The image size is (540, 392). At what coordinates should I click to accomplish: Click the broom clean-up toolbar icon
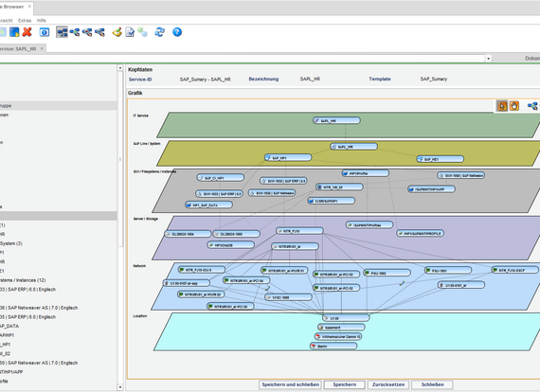click(117, 32)
